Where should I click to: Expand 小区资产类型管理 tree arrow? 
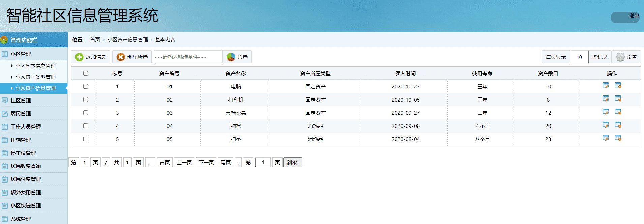coord(12,77)
